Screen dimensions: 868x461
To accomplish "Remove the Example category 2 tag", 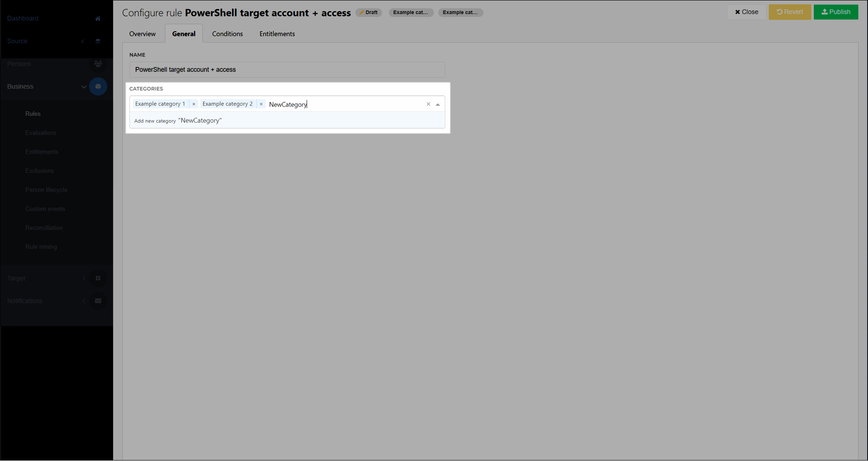I will (261, 104).
